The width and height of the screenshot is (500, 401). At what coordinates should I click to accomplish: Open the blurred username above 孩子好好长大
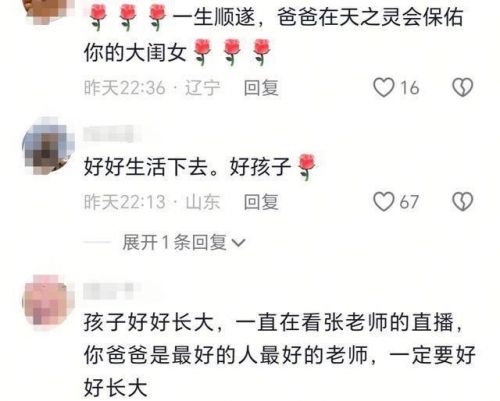click(x=112, y=291)
